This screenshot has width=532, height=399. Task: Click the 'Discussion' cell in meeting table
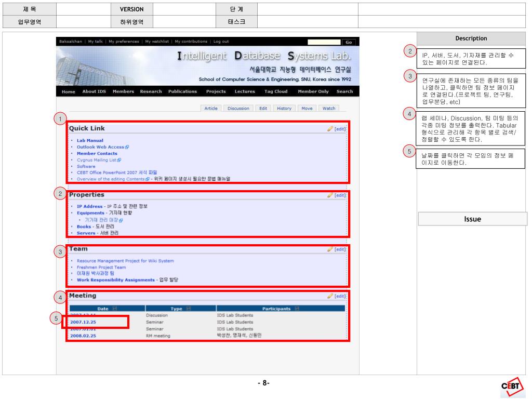[157, 315]
